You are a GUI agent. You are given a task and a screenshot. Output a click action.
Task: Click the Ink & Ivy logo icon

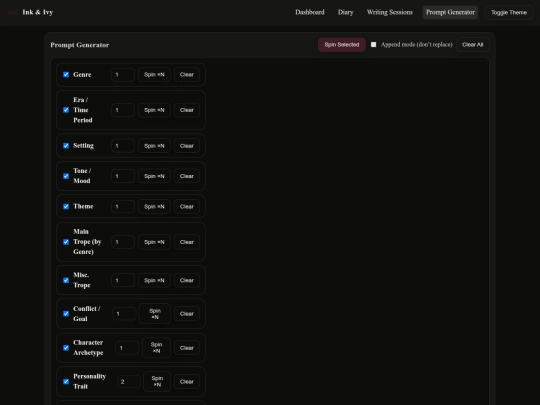[x=12, y=12]
